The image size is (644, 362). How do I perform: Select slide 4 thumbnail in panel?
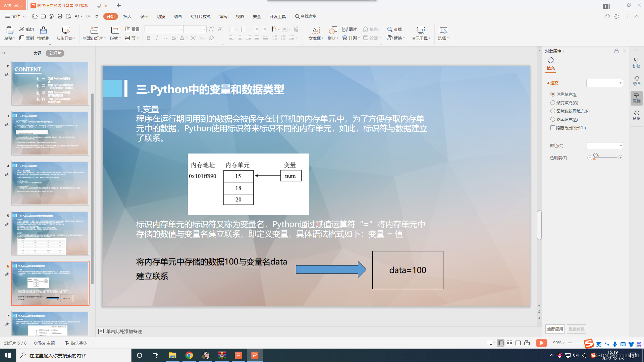50,183
